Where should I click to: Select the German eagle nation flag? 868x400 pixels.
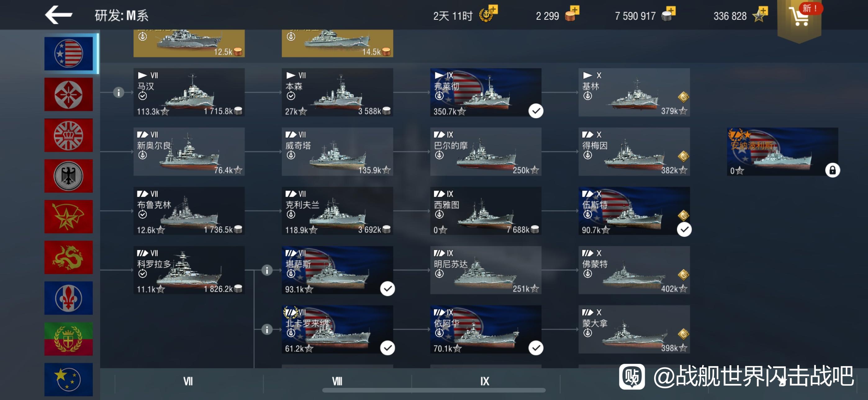click(69, 176)
